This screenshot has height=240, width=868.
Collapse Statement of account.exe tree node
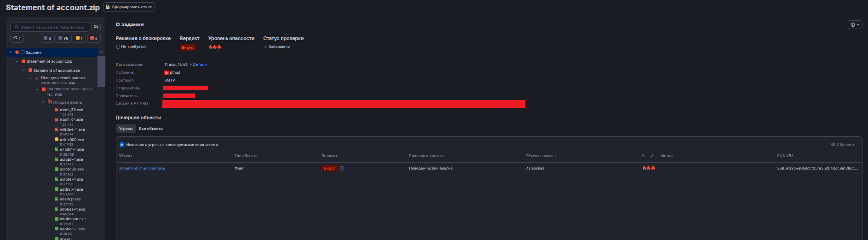tap(24, 70)
